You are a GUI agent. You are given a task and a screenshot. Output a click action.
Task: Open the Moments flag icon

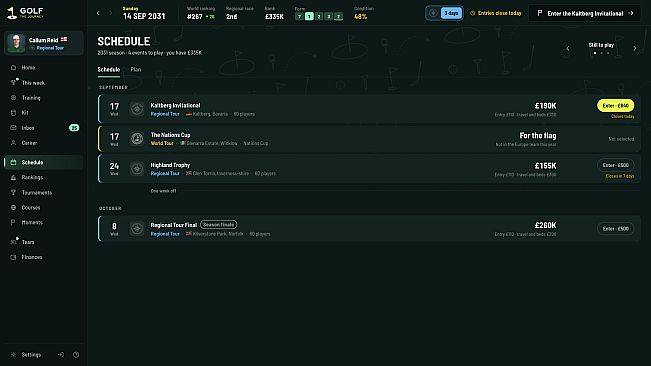(x=13, y=222)
